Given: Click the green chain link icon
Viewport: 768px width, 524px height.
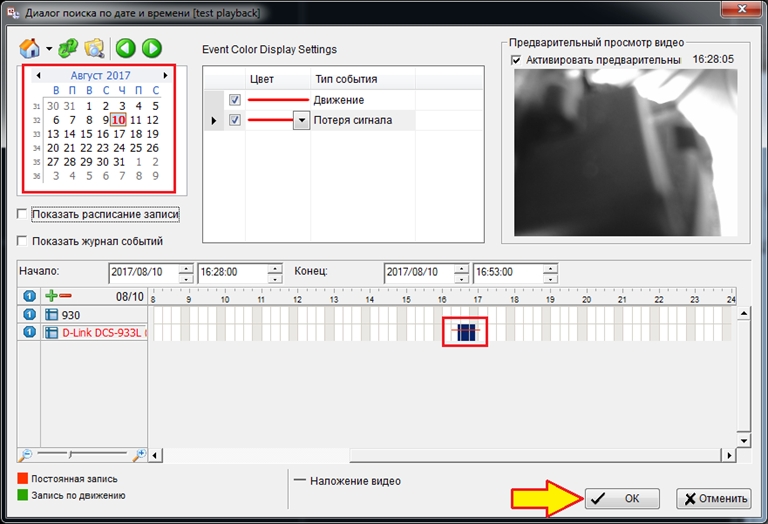Looking at the screenshot, I should (x=68, y=48).
